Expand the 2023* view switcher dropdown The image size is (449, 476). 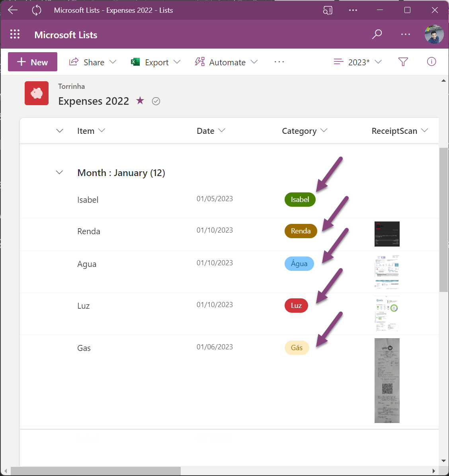click(357, 62)
